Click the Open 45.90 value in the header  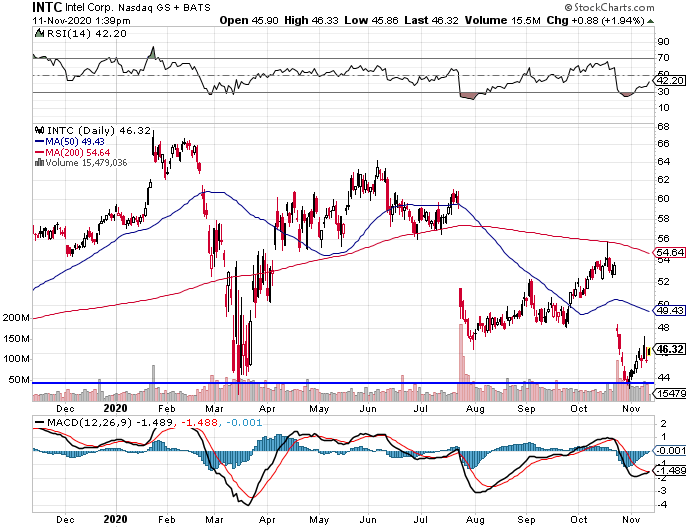pos(249,20)
